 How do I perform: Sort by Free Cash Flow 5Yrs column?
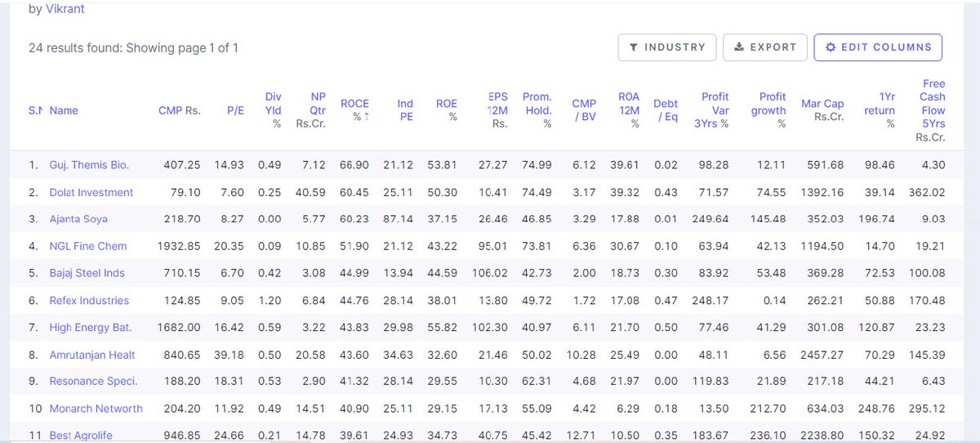point(931,110)
